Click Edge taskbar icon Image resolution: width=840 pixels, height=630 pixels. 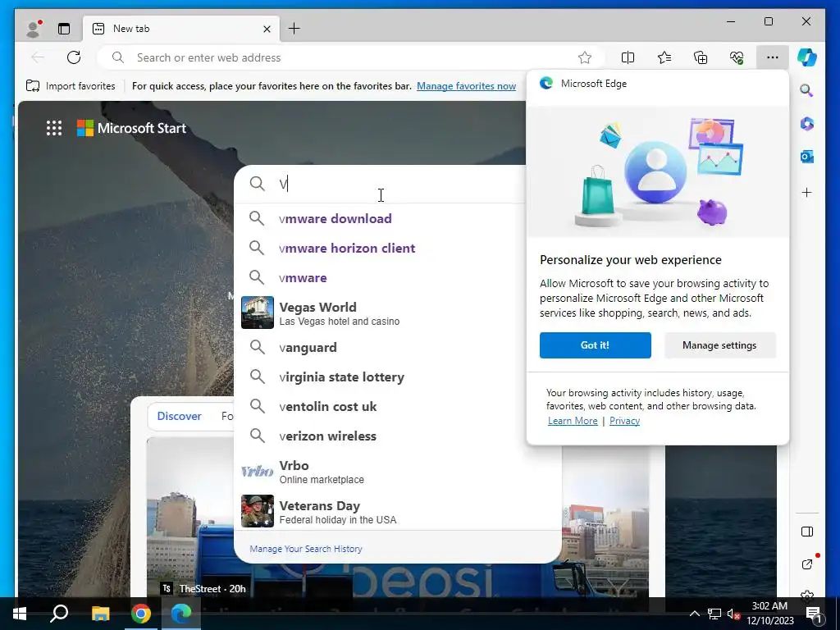pyautogui.click(x=181, y=614)
